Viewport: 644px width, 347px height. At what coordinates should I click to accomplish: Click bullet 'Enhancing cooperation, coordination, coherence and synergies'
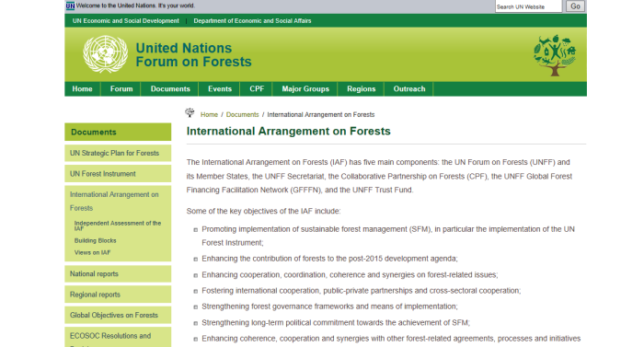[350, 274]
